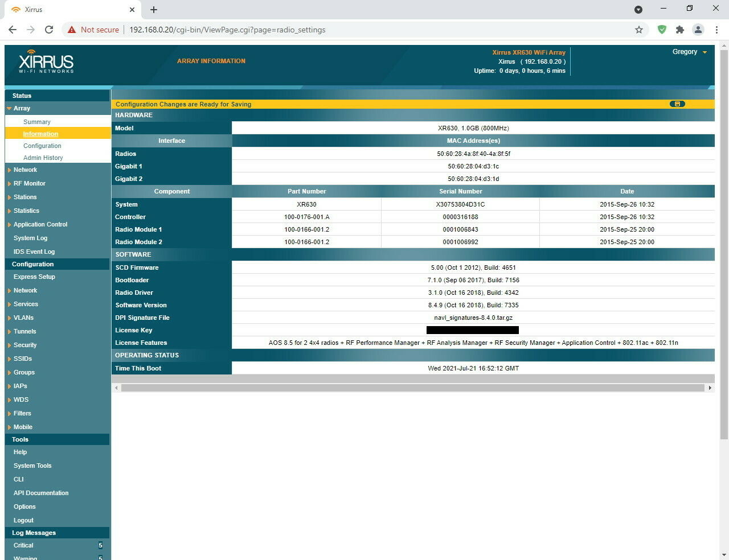
Task: Open the Chrome profile avatar icon
Action: coord(698,30)
